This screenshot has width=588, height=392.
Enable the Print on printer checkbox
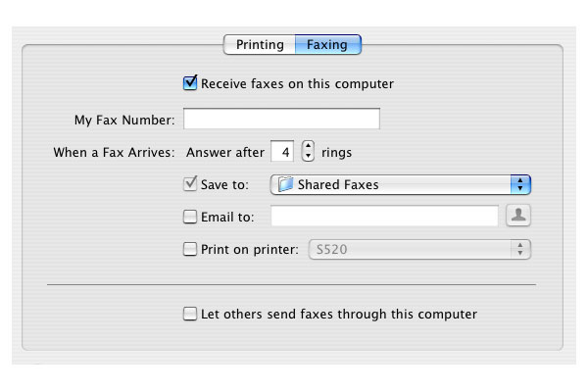[190, 249]
